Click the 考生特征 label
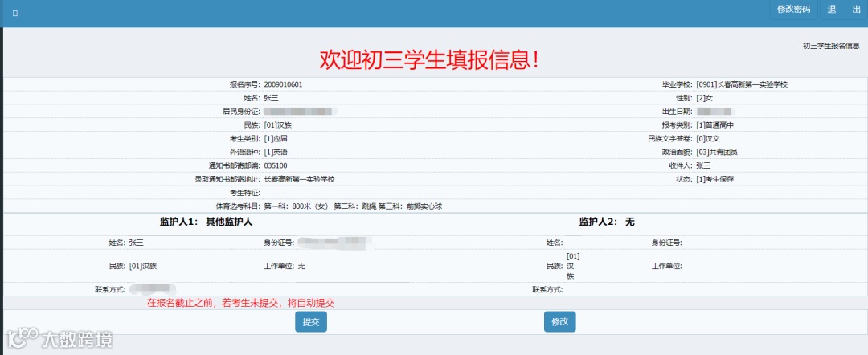868x355 pixels. pyautogui.click(x=245, y=193)
